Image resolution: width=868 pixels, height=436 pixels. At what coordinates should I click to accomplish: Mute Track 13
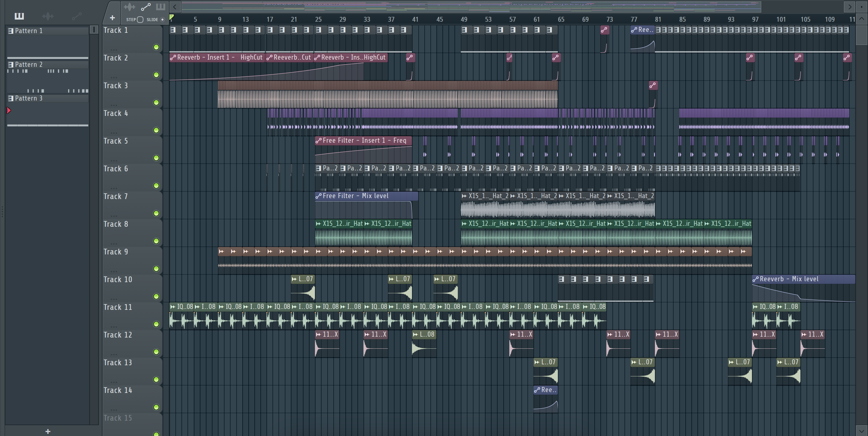click(x=156, y=379)
